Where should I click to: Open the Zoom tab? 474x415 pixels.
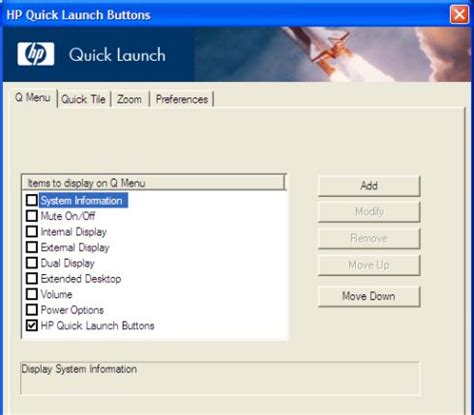[x=129, y=99]
